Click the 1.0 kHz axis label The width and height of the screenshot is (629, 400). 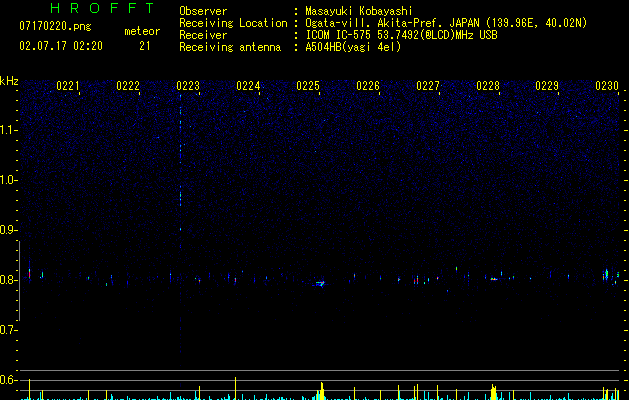pyautogui.click(x=9, y=180)
